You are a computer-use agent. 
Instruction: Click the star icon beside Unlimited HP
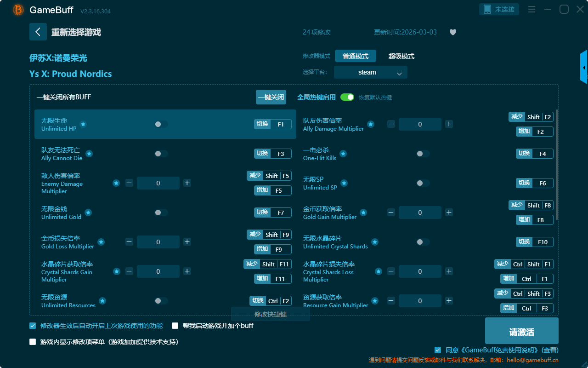[83, 124]
